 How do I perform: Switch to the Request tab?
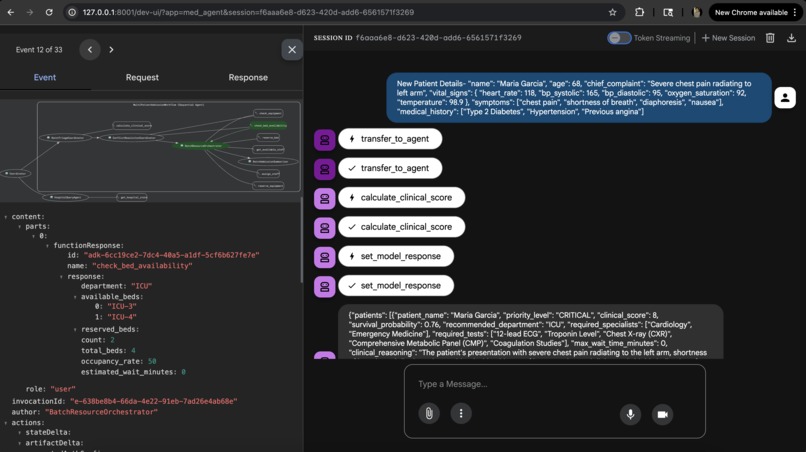(142, 77)
